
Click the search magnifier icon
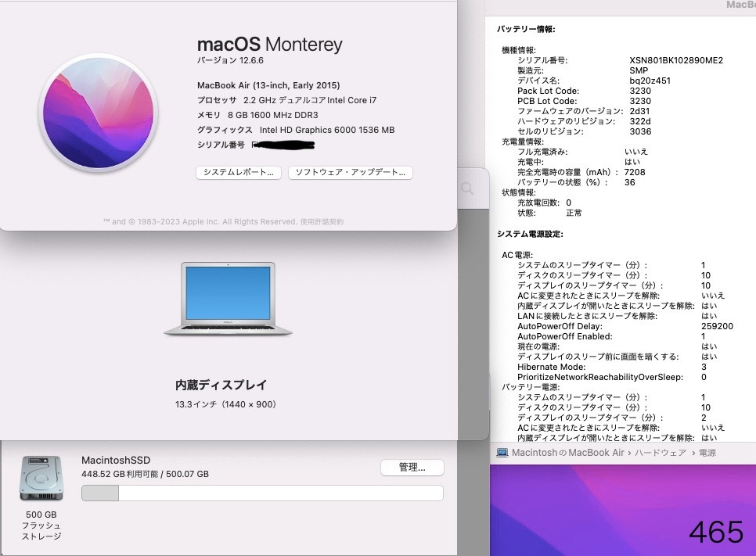coord(467,188)
